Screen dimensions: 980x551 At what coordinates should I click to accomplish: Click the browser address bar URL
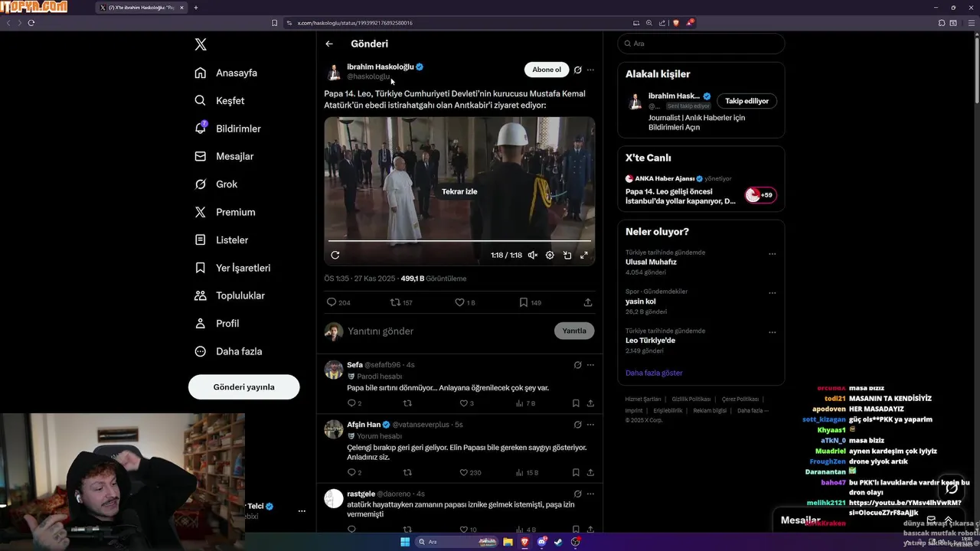(355, 23)
